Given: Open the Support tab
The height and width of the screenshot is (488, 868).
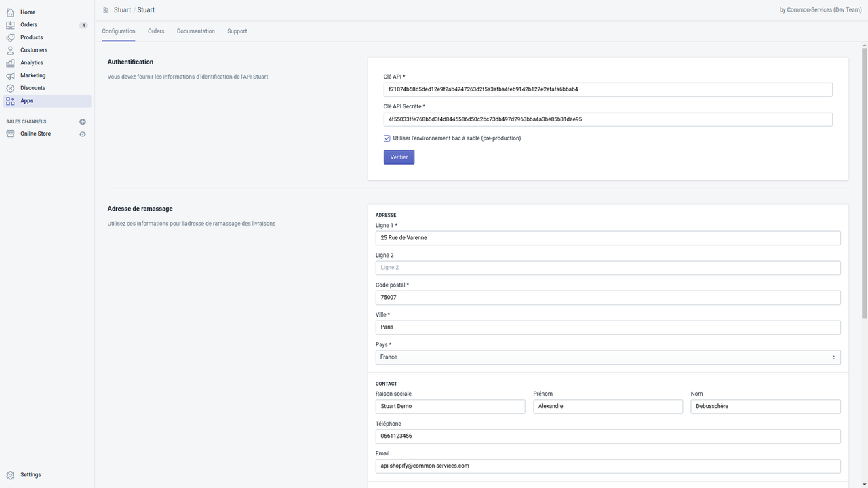Looking at the screenshot, I should (237, 31).
